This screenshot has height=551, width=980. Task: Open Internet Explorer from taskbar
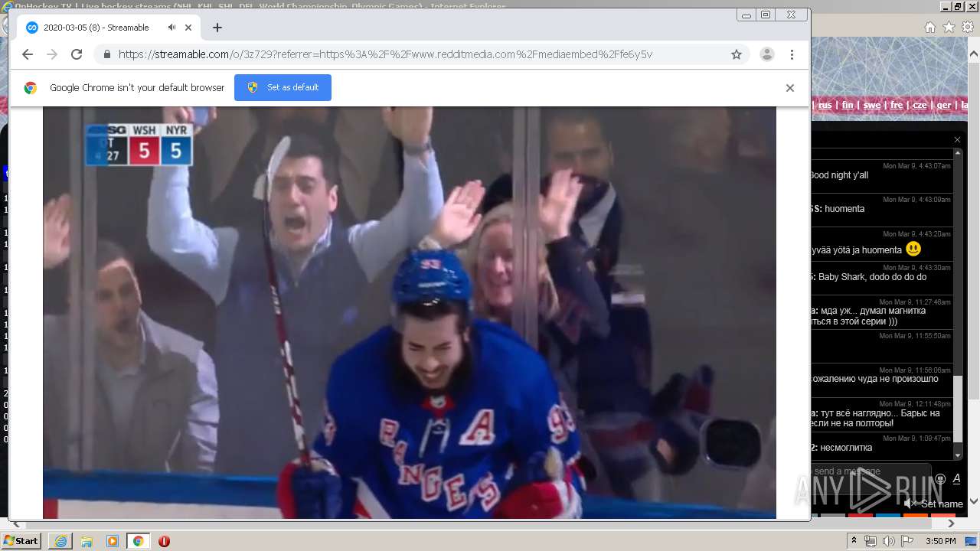[60, 541]
